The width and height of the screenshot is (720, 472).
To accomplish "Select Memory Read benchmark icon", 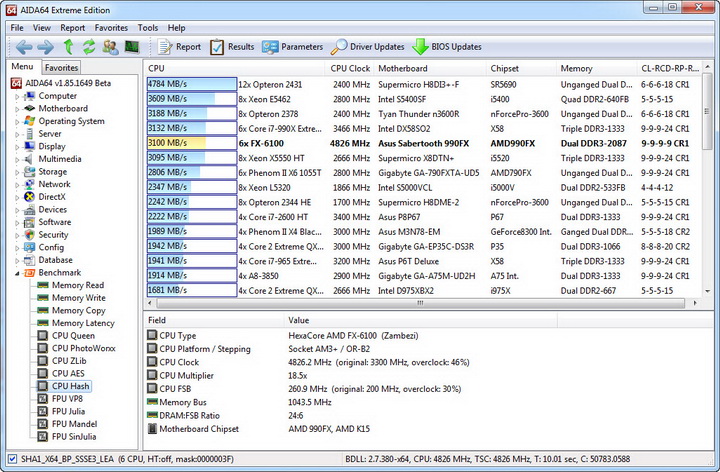I will point(43,285).
